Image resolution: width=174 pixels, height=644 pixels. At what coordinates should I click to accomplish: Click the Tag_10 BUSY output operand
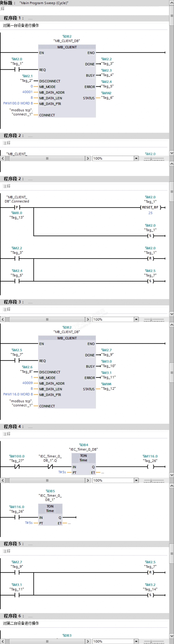pos(108,366)
